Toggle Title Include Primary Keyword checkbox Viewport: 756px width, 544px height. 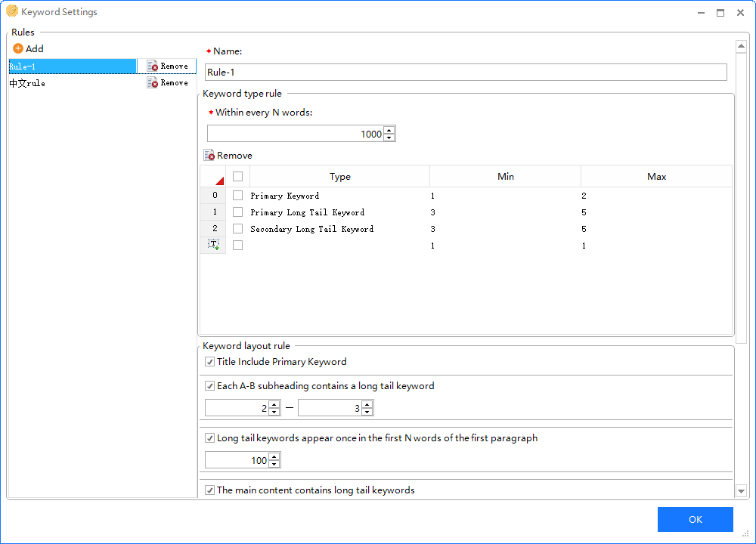point(210,362)
